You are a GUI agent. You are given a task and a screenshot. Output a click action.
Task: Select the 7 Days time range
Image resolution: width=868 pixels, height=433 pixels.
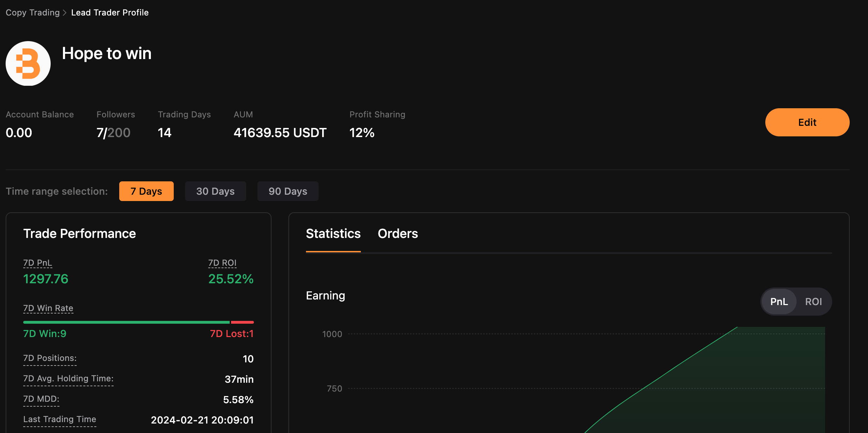(x=146, y=191)
